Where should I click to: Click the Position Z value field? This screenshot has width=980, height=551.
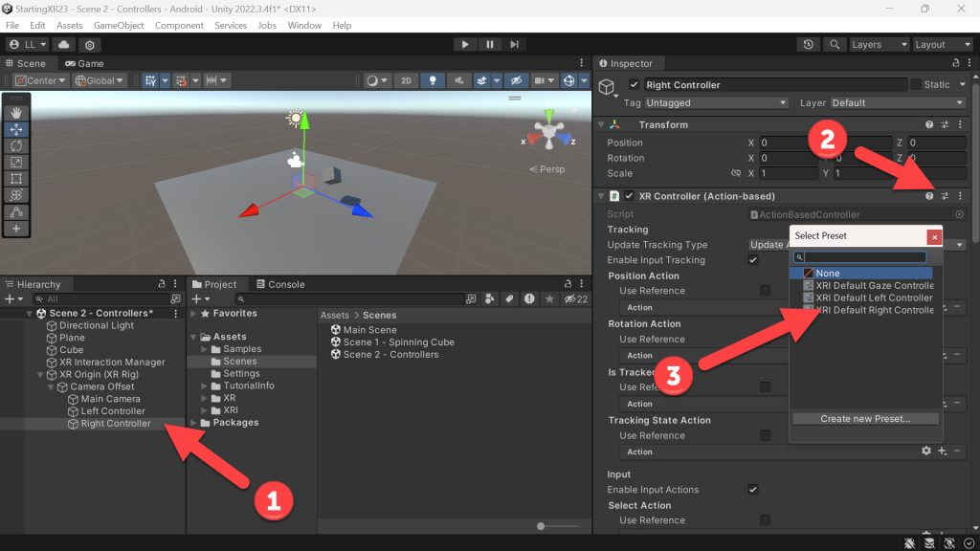[937, 143]
